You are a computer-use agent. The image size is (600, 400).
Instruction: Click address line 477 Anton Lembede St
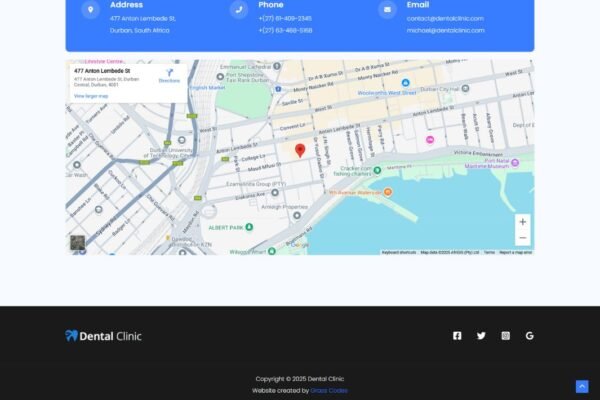(x=143, y=18)
